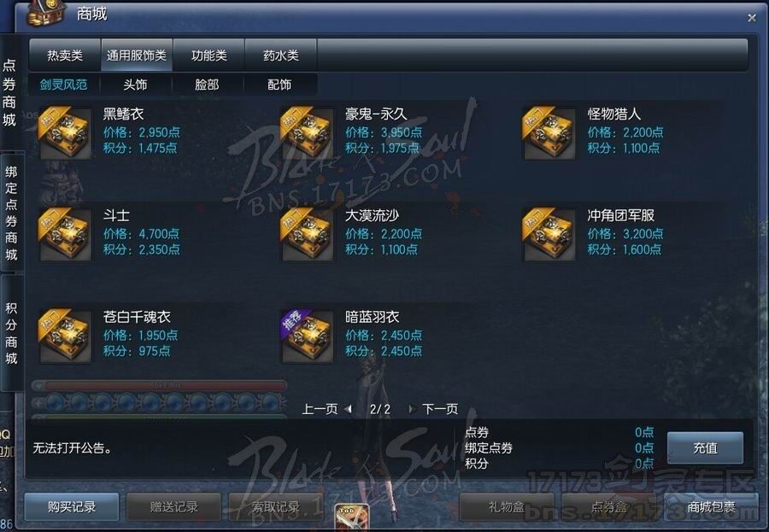Open the 商城包裹 mall bag

[711, 506]
